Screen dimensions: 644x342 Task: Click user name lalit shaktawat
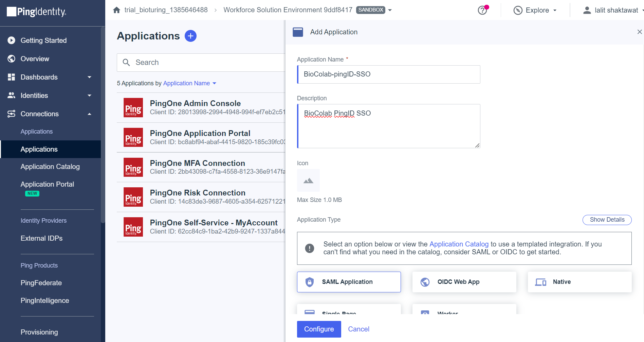click(x=616, y=10)
